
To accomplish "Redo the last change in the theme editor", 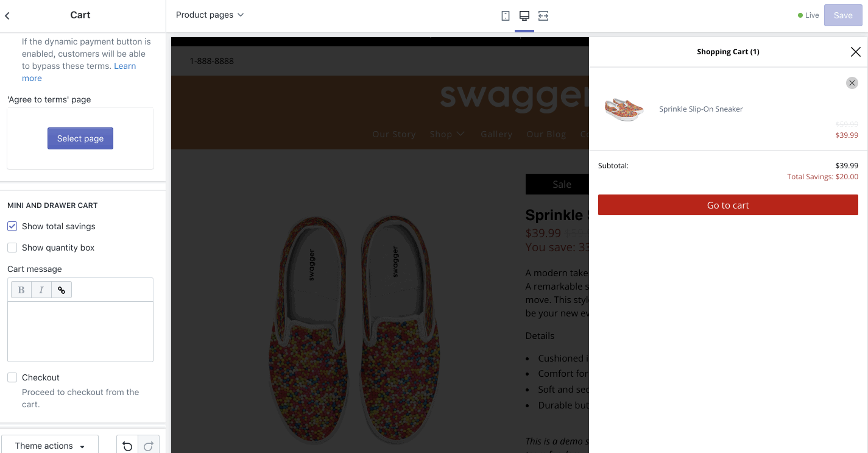I will tap(149, 446).
